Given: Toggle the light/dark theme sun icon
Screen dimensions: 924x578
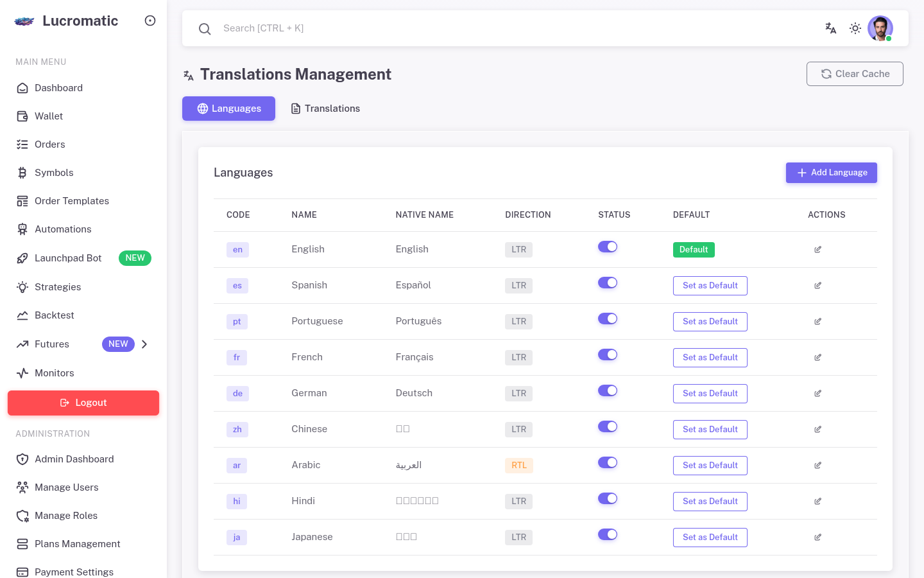Looking at the screenshot, I should [x=855, y=28].
